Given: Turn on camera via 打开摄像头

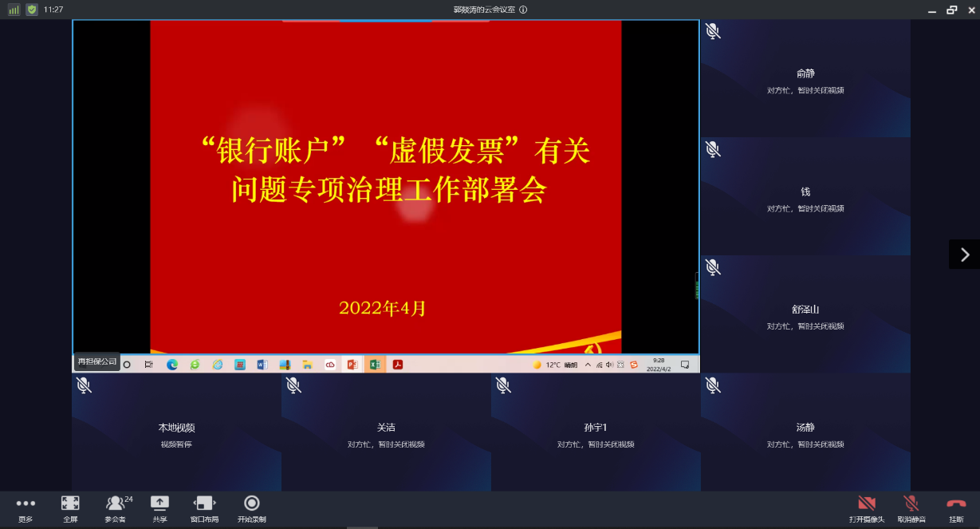Looking at the screenshot, I should point(866,508).
